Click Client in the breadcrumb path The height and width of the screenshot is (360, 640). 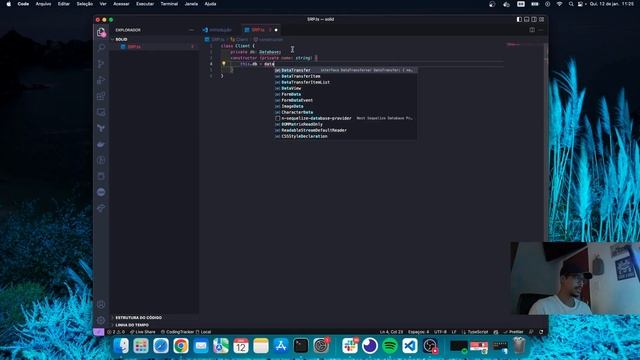(x=242, y=40)
